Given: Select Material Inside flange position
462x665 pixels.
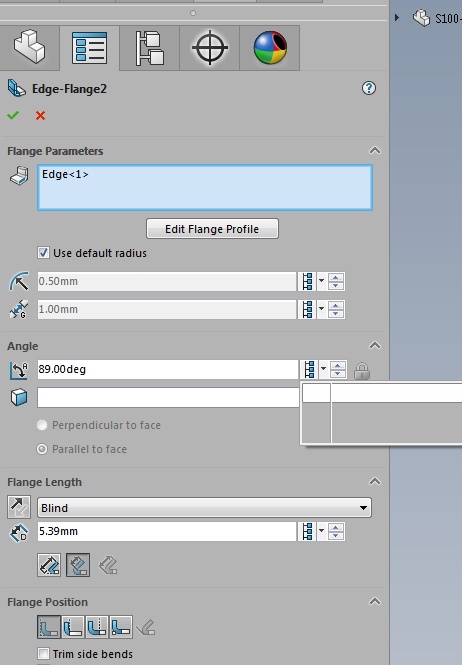Looking at the screenshot, I should tap(49, 627).
